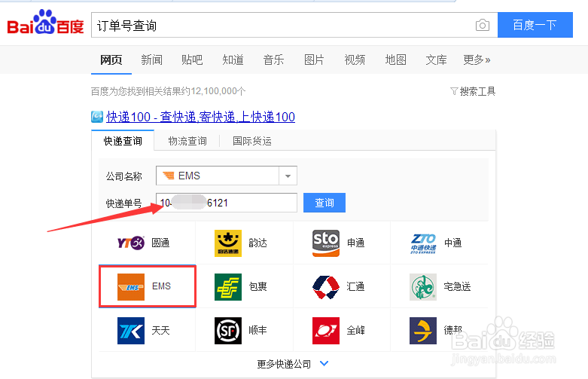This screenshot has height=379, width=588.
Task: Select the orange EMS courier logo
Action: pos(131,287)
